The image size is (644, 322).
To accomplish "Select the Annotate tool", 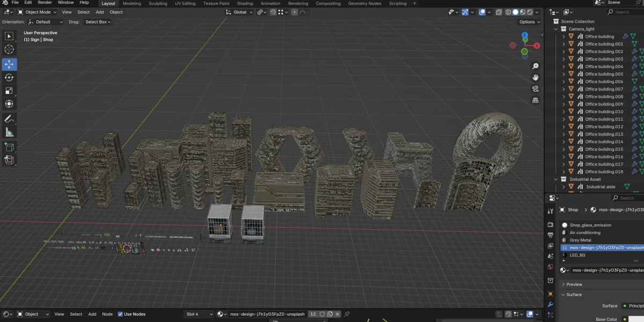I will click(9, 119).
